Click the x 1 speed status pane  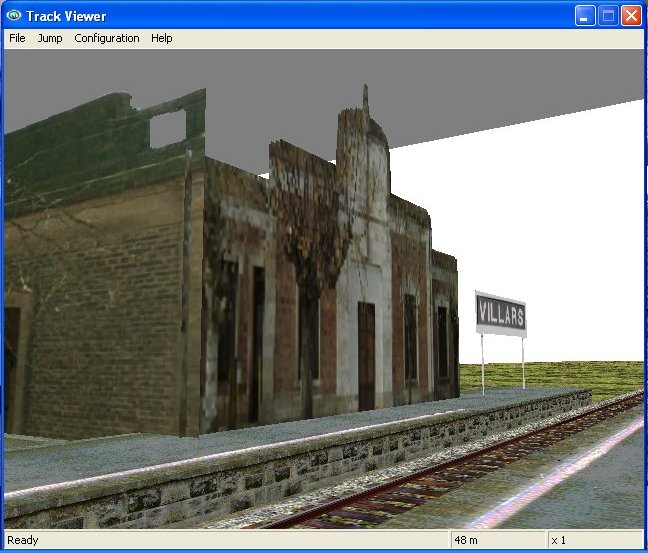coord(560,540)
